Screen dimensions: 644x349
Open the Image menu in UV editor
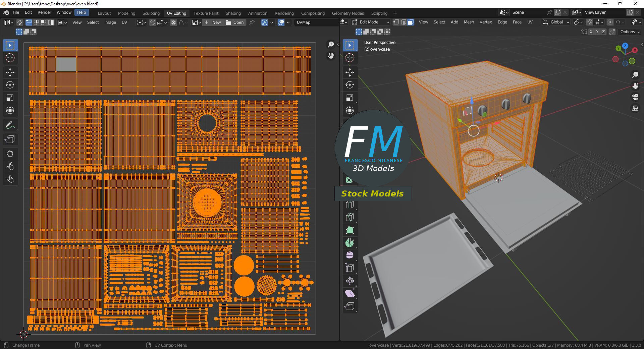[x=110, y=22]
